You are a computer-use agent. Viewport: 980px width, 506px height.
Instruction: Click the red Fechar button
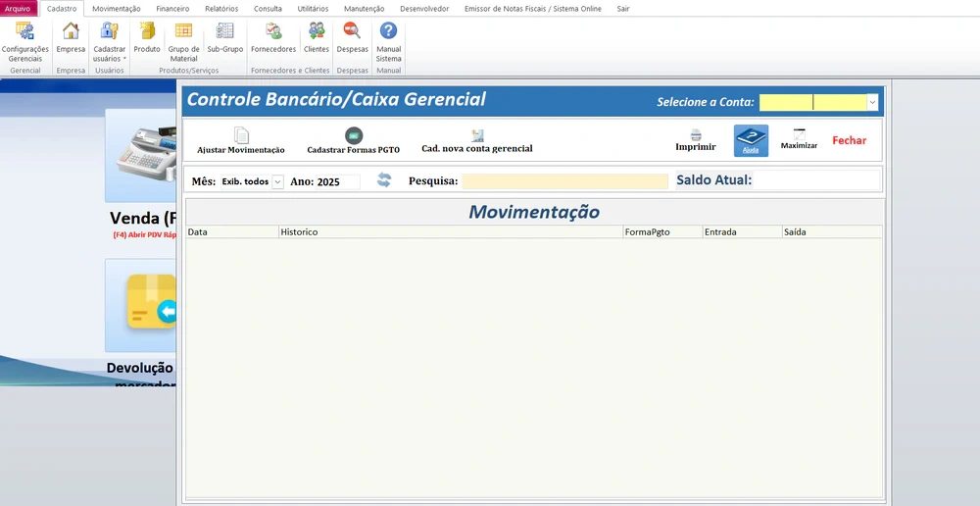[849, 140]
